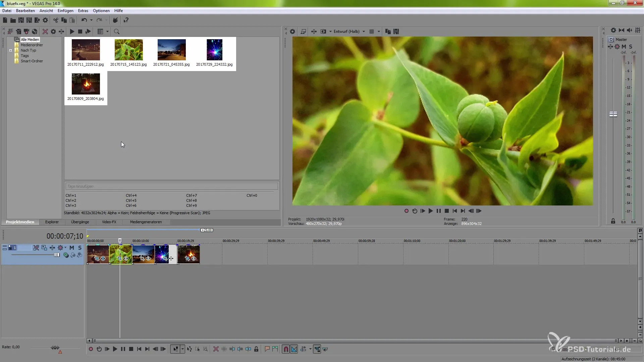
Task: Toggle Bypass Motion Blur on track 1
Action: [x=36, y=248]
